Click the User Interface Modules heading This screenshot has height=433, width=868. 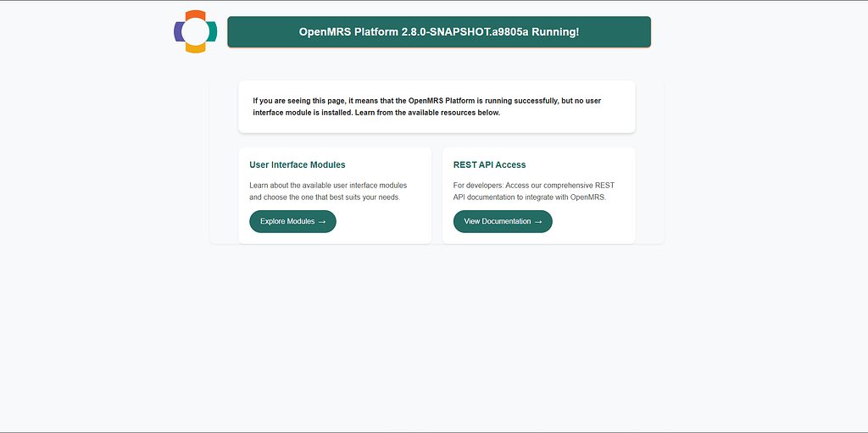click(x=297, y=165)
